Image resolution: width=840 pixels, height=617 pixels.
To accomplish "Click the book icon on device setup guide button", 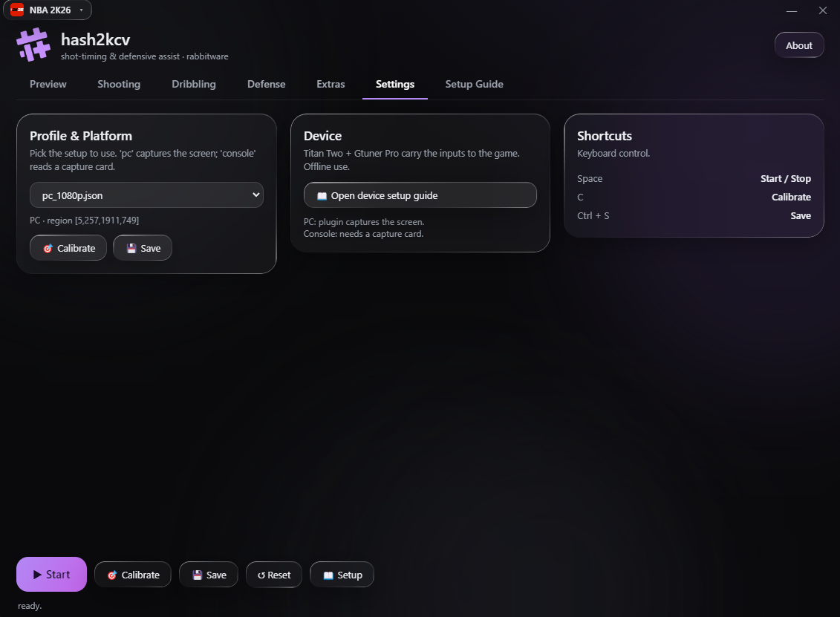I will [x=322, y=196].
